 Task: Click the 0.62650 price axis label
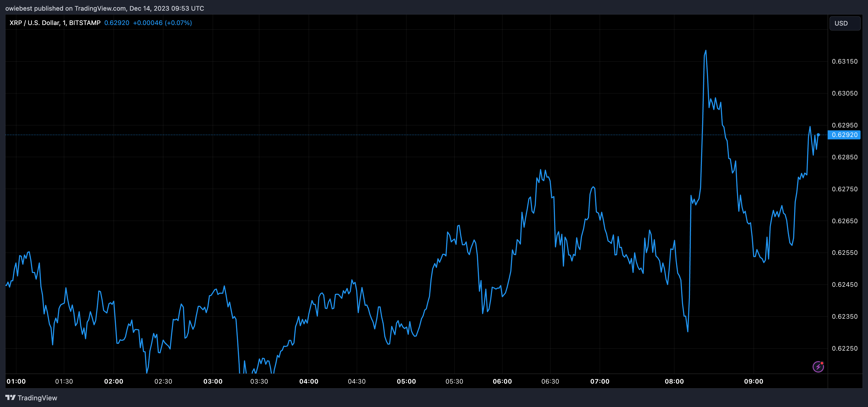click(845, 221)
